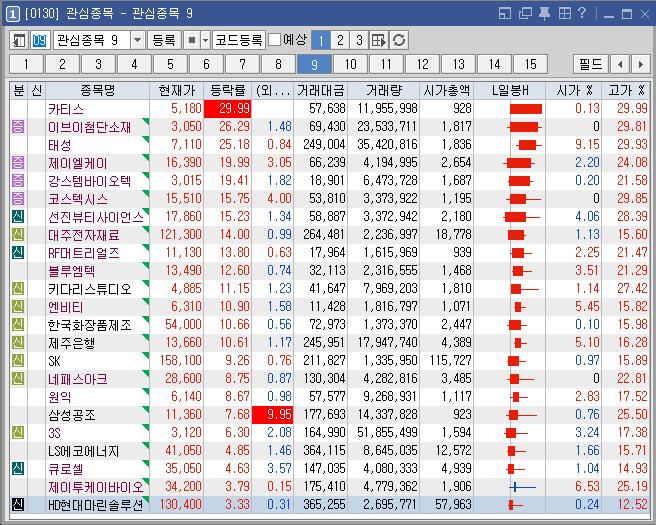The image size is (656, 525).
Task: Click the 신 badge on SK row
Action: (x=18, y=360)
